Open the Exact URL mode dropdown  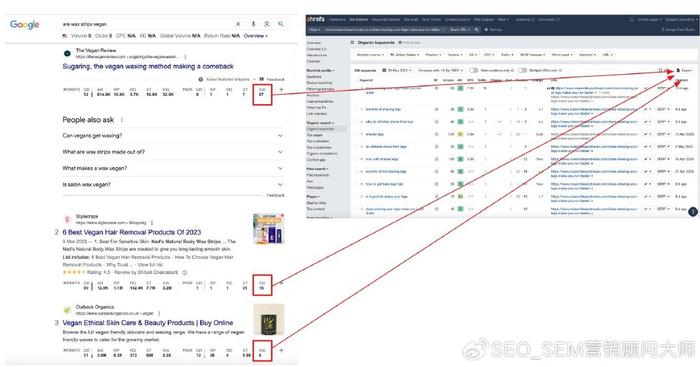point(459,29)
